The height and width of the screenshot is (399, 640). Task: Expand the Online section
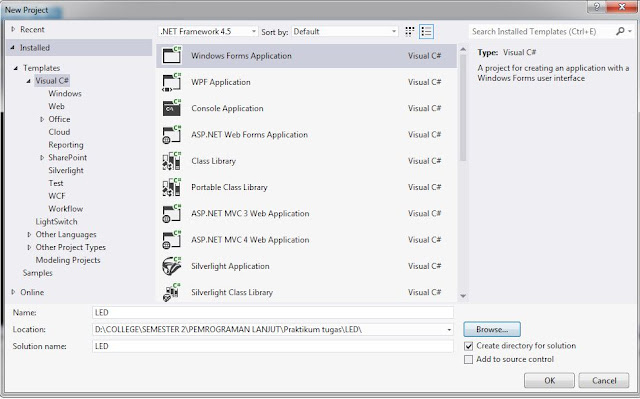[13, 292]
